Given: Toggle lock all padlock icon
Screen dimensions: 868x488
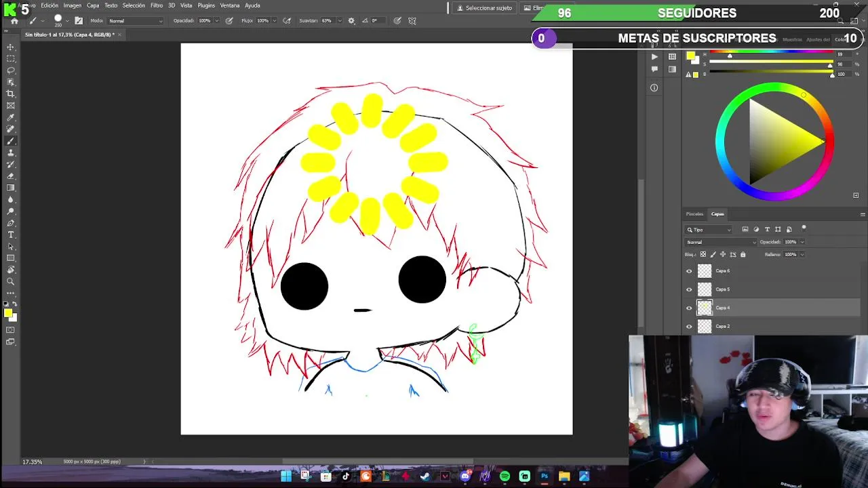Looking at the screenshot, I should (x=743, y=254).
